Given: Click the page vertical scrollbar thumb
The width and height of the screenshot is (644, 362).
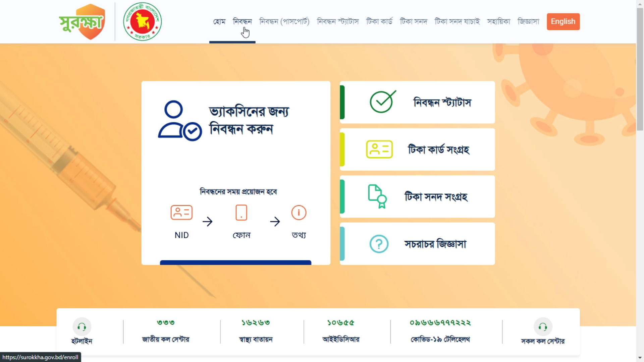Looking at the screenshot, I should (640, 69).
